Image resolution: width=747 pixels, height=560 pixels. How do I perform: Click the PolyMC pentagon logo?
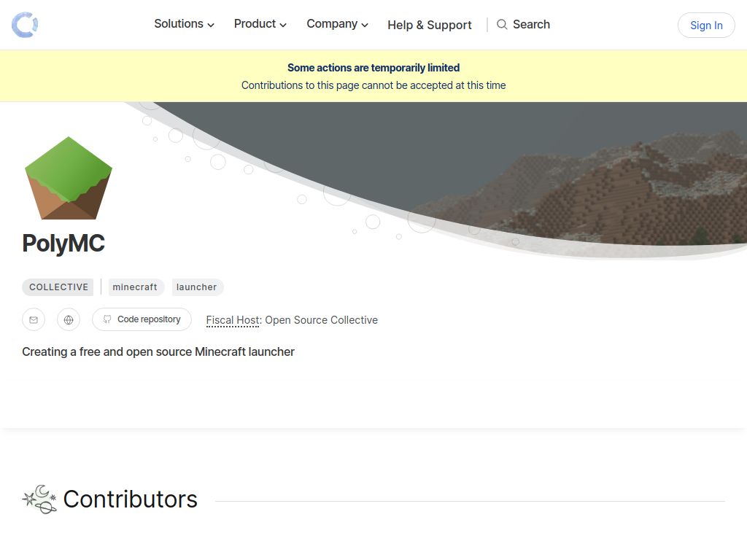tap(69, 178)
